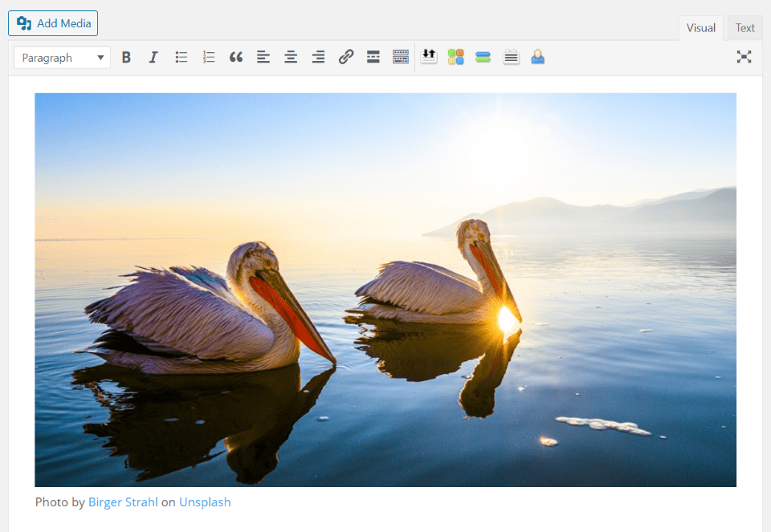Insert a hyperlink with the link icon
The image size is (771, 532).
[345, 57]
